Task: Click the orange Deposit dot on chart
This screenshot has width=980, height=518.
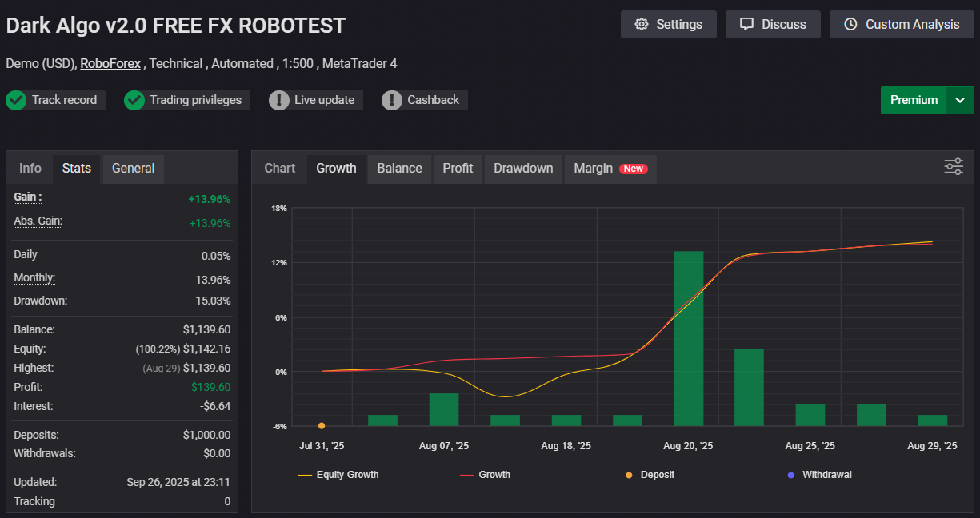Action: tap(322, 426)
